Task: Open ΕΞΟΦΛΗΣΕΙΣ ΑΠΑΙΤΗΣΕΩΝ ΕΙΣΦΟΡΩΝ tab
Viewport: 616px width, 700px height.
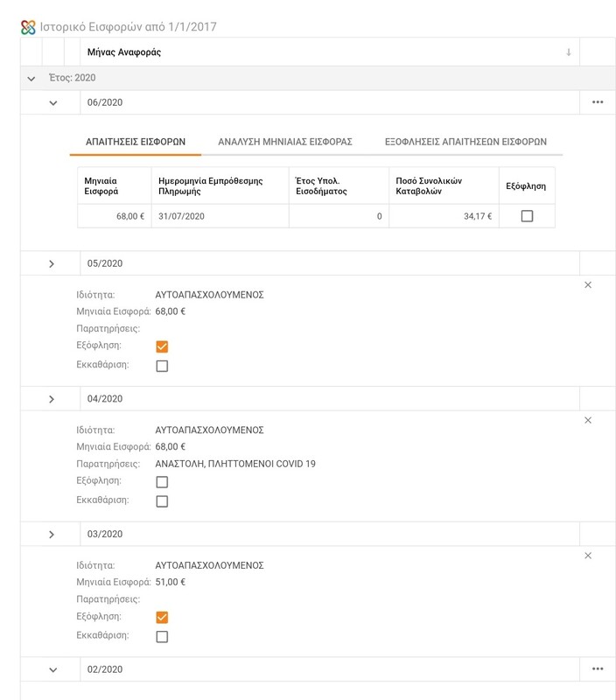Action: point(465,141)
